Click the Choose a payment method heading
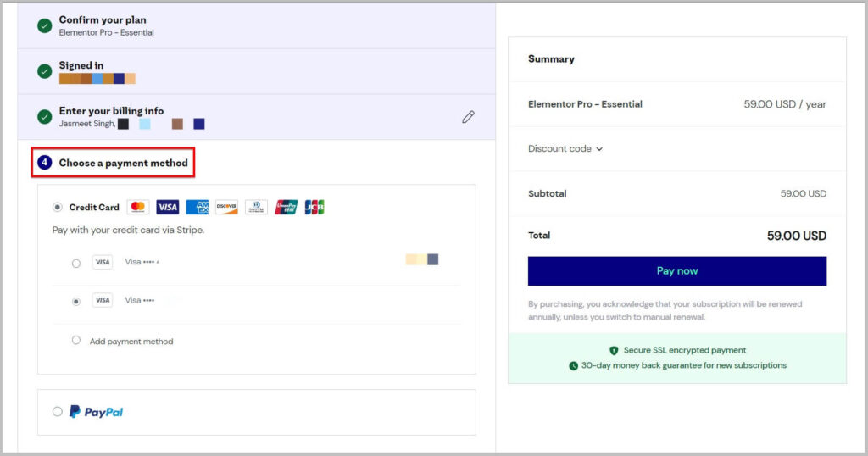Viewport: 868px width, 456px height. [x=123, y=163]
